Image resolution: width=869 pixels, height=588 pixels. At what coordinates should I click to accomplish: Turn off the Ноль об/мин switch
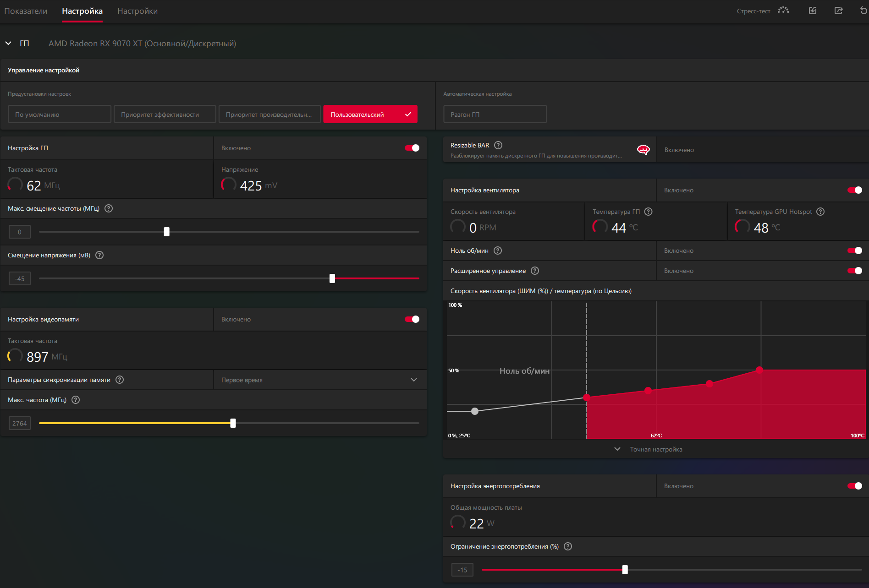click(855, 250)
